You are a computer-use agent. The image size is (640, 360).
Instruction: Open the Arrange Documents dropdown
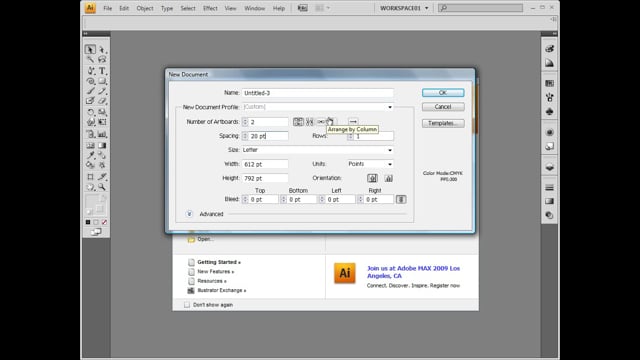[x=322, y=8]
